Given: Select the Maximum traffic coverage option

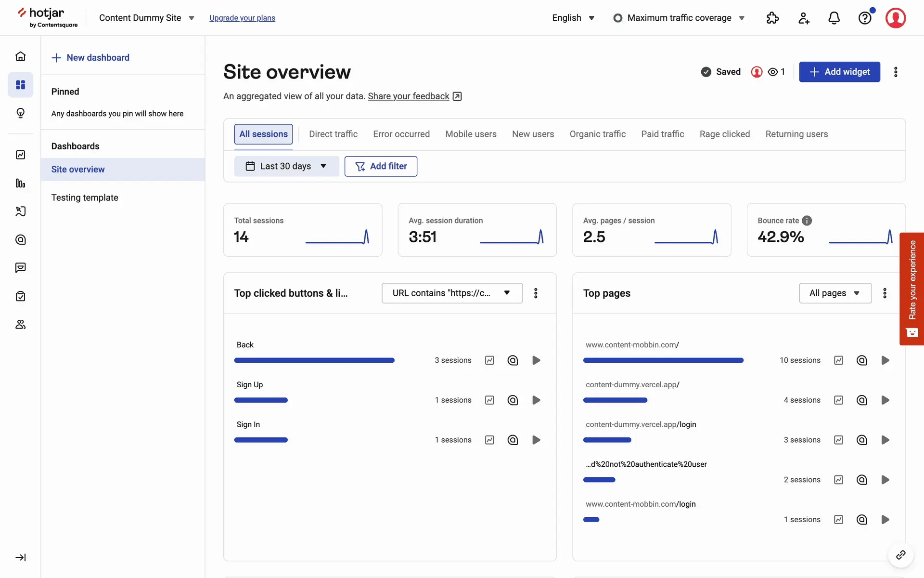Looking at the screenshot, I should click(x=679, y=18).
